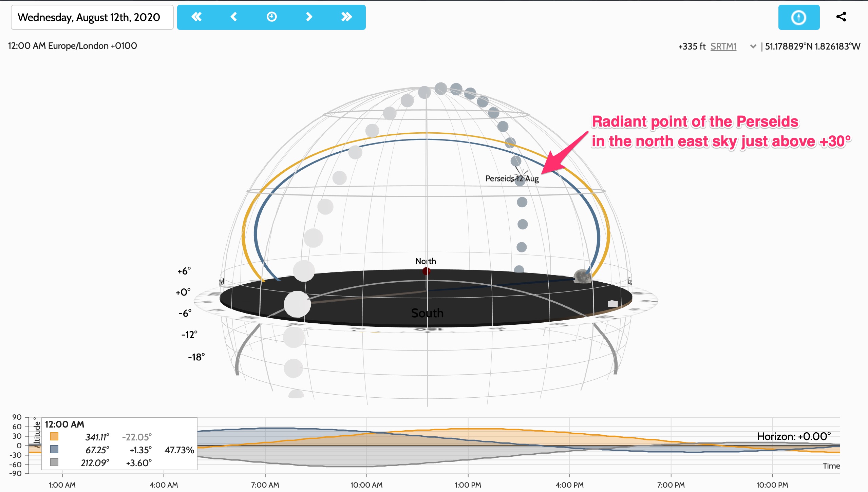This screenshot has width=868, height=492.
Task: Step forward with the right arrow
Action: (x=309, y=17)
